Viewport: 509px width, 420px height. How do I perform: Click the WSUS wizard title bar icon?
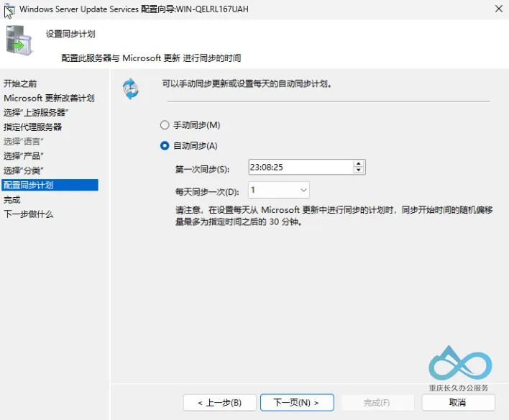[x=9, y=10]
